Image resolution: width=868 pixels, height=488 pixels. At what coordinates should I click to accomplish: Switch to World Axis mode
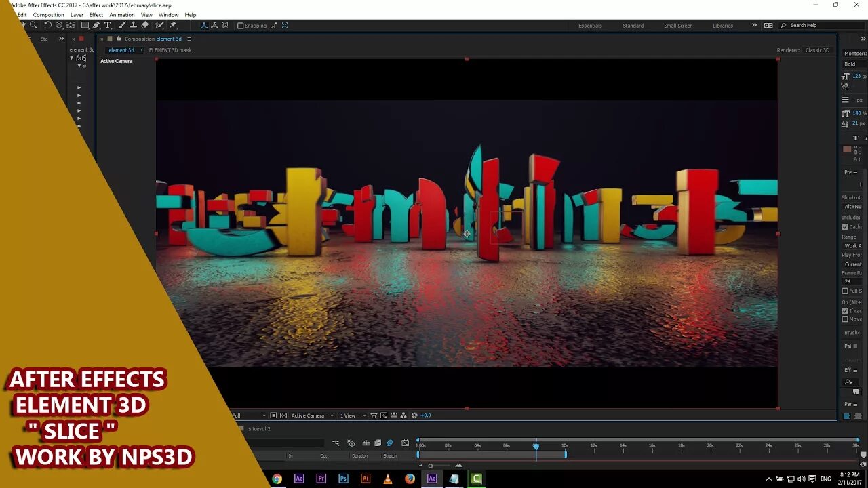click(x=214, y=25)
